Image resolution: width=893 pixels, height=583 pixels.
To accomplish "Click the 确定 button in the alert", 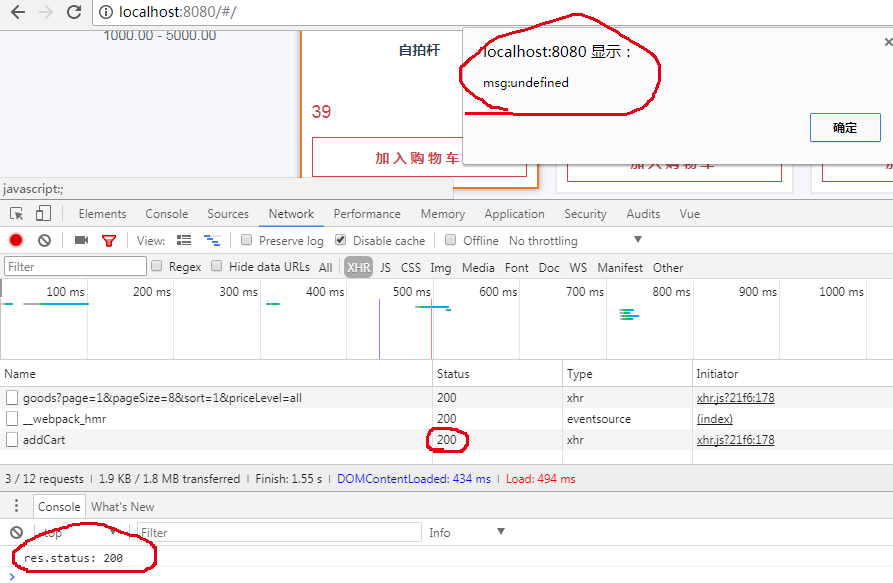I will tap(844, 128).
